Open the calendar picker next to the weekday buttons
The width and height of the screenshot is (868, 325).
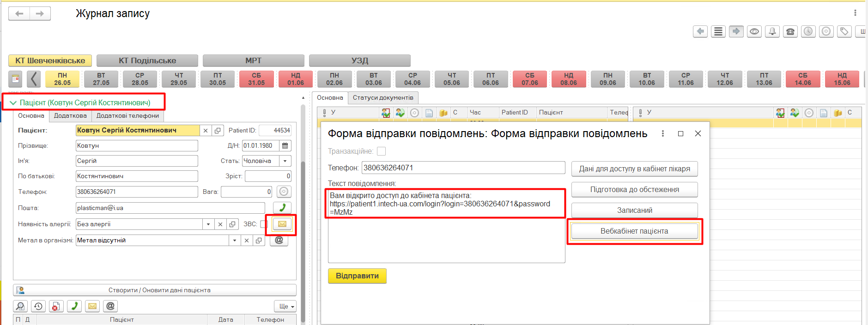tap(15, 79)
